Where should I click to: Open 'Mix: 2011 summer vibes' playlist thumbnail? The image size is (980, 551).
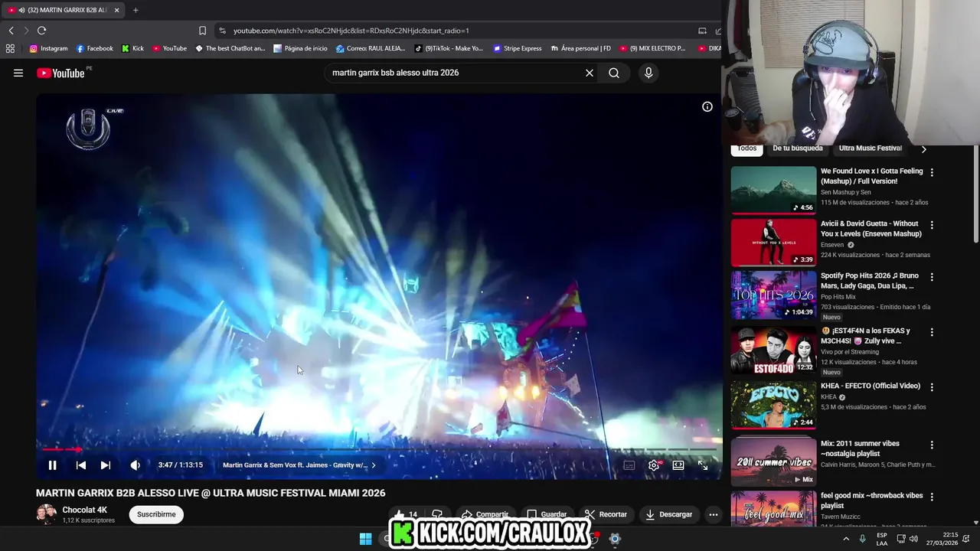(773, 461)
